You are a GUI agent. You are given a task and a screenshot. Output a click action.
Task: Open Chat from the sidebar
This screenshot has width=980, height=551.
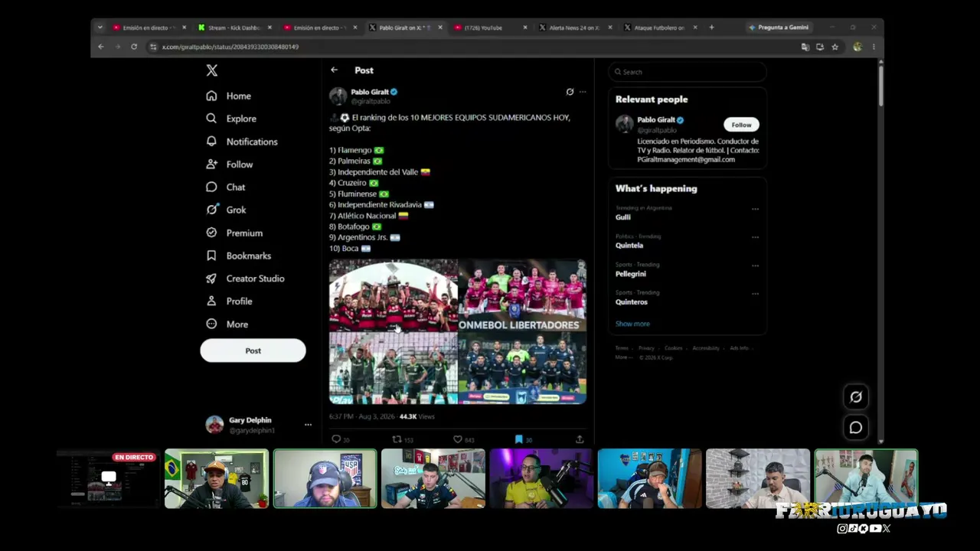point(225,187)
